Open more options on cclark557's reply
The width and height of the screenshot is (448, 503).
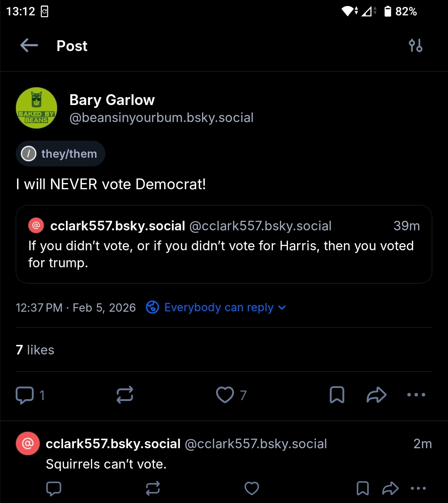(418, 488)
